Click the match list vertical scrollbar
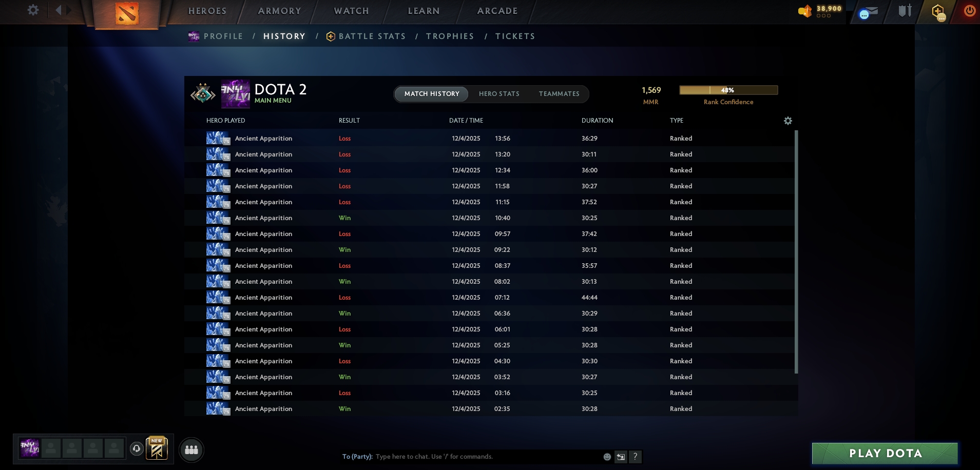 796,251
